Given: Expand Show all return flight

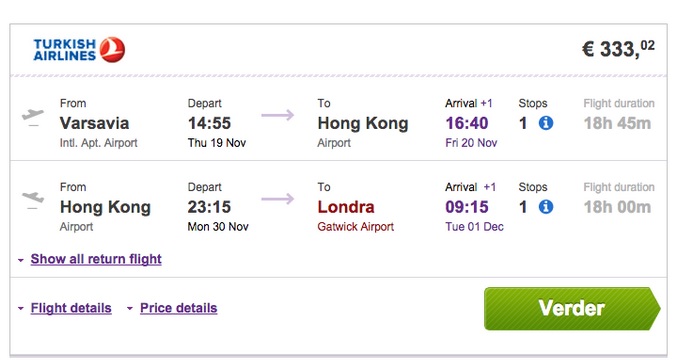Looking at the screenshot, I should (96, 259).
